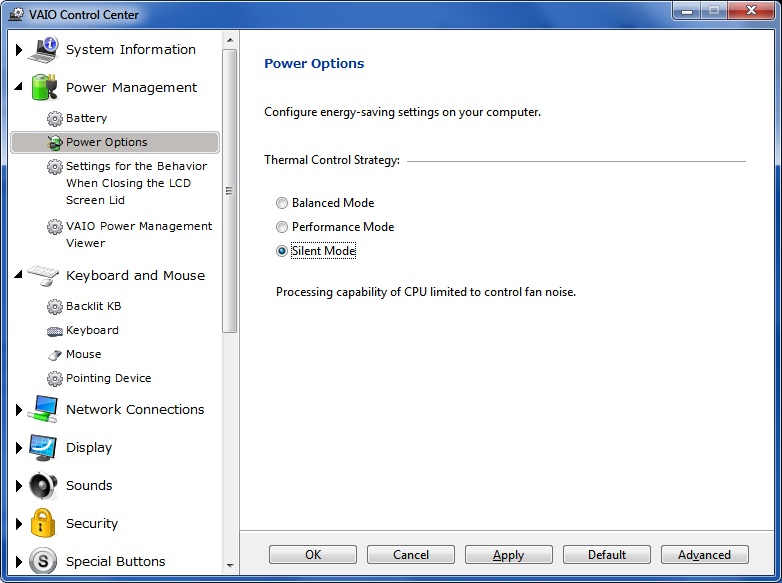Click the OK button
This screenshot has width=782, height=583.
[x=313, y=555]
